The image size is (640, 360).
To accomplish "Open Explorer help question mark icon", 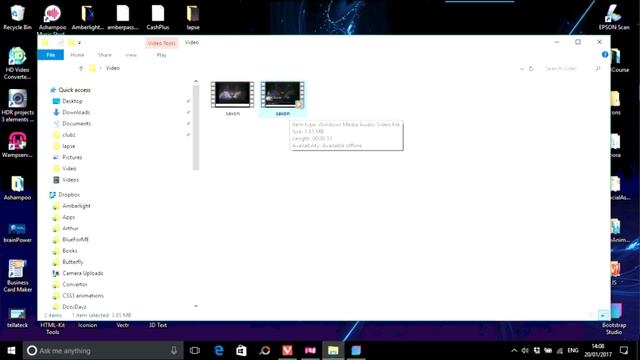I will tap(605, 54).
